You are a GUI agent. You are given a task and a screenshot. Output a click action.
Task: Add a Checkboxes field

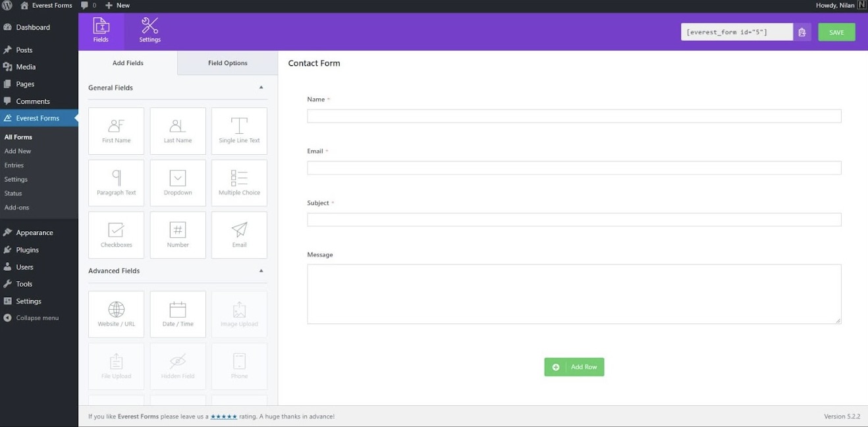[116, 234]
